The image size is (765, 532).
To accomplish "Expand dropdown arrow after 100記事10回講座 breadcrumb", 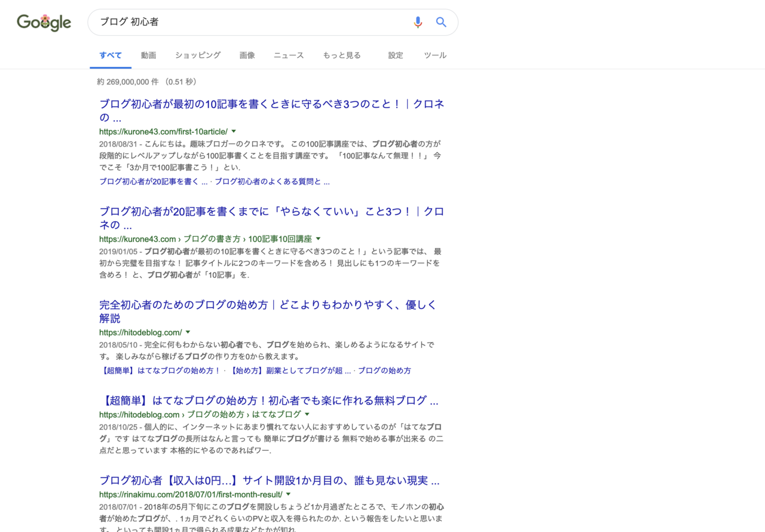I will point(318,239).
